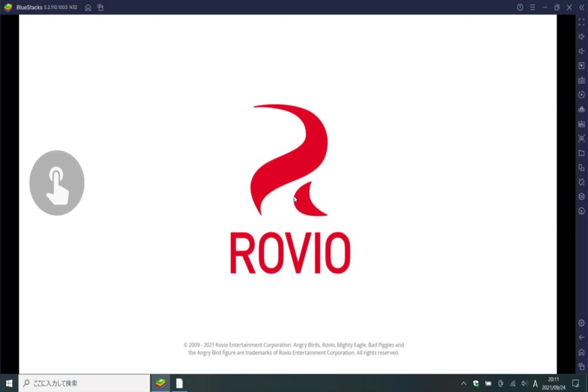Click the circular sync icon in the sidebar
Viewport: 588px width, 392px height.
pos(582,95)
